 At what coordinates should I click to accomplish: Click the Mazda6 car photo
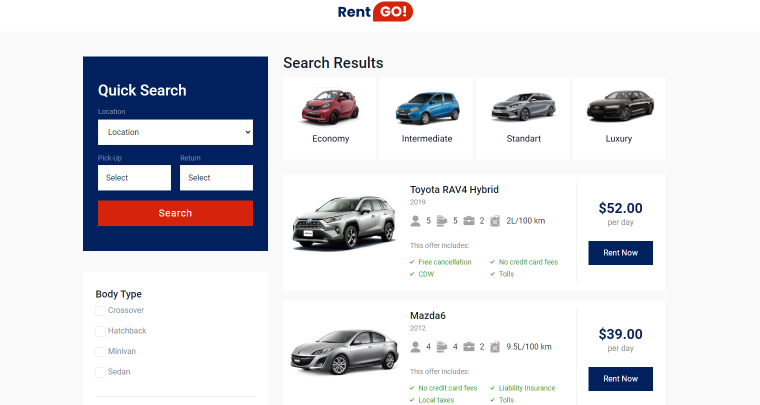344,352
